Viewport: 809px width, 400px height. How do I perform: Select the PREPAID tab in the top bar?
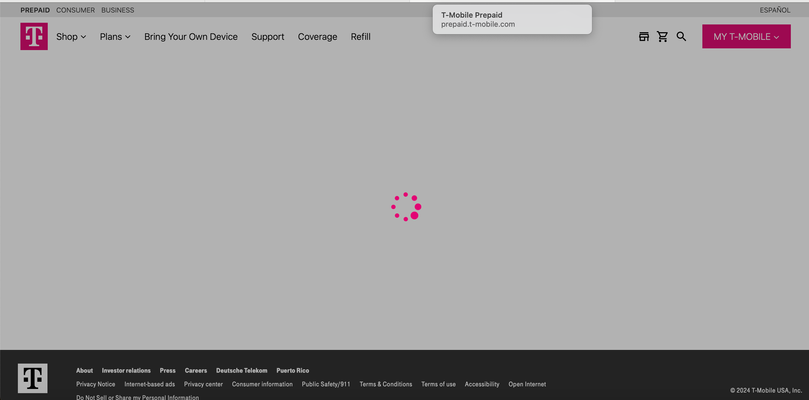click(35, 10)
